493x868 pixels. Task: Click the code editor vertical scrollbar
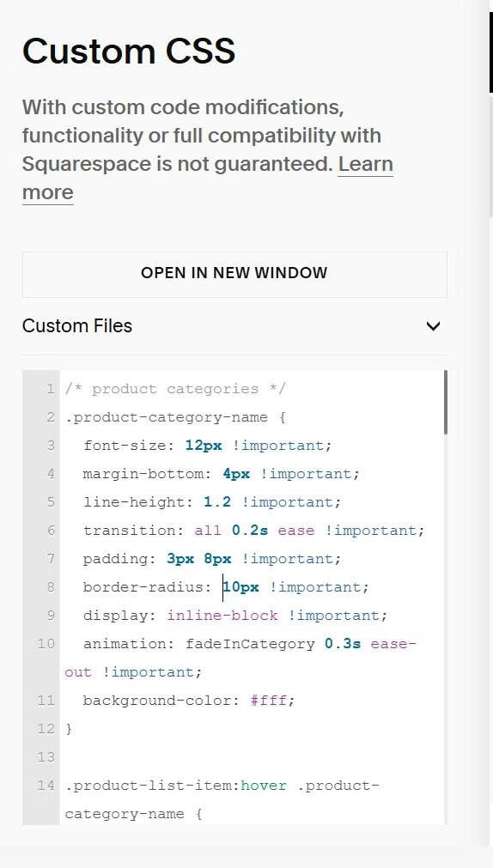[x=446, y=403]
